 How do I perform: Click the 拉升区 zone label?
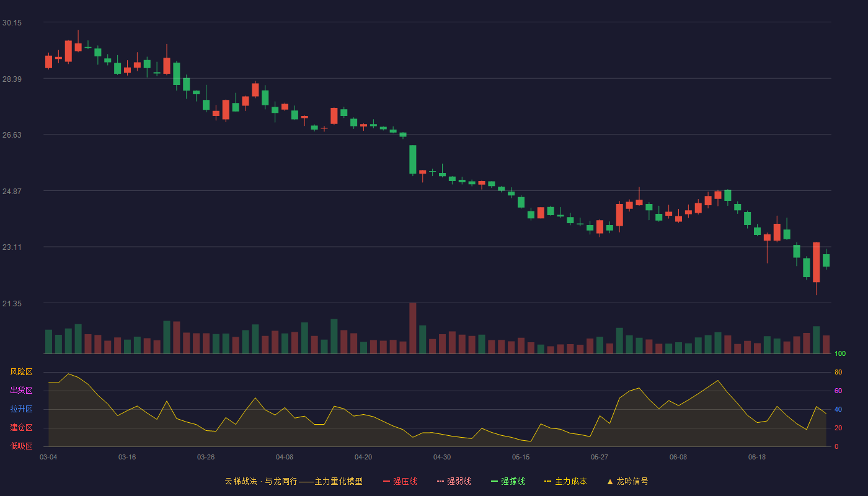pyautogui.click(x=21, y=409)
